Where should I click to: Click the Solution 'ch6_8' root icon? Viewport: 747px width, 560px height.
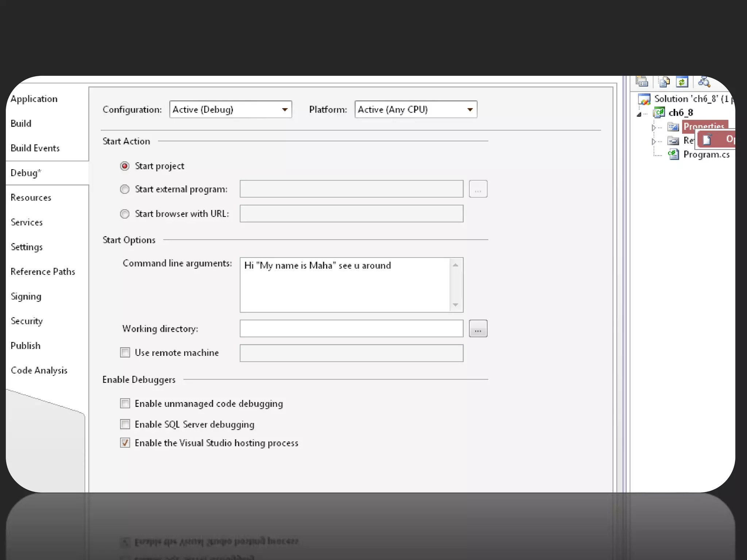(x=644, y=99)
